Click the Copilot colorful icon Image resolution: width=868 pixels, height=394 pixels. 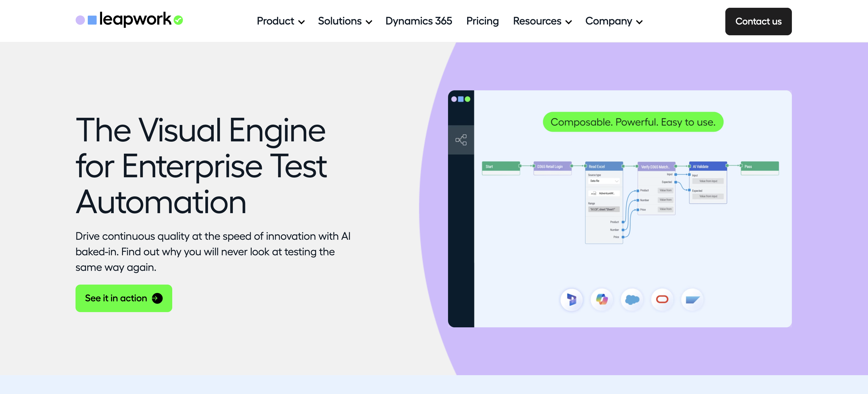point(602,299)
